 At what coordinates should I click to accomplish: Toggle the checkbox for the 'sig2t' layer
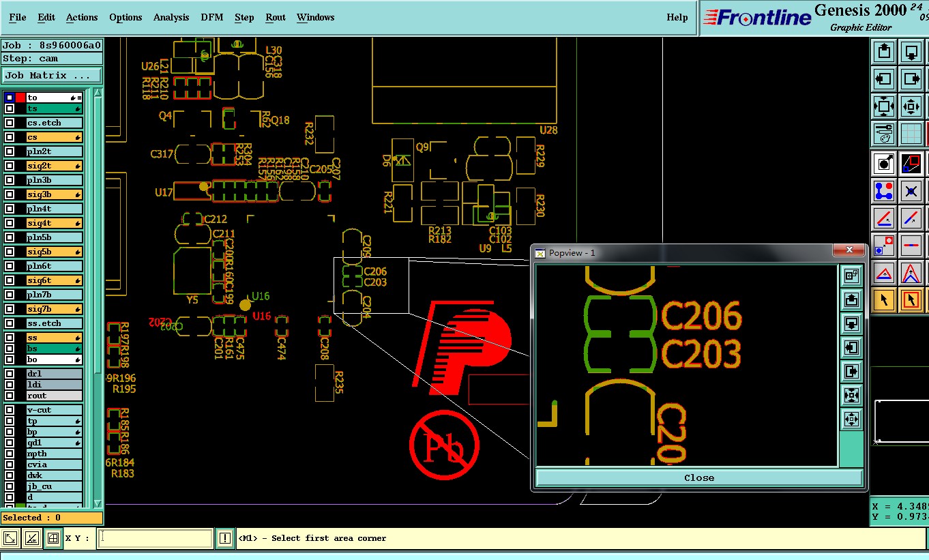pyautogui.click(x=10, y=166)
